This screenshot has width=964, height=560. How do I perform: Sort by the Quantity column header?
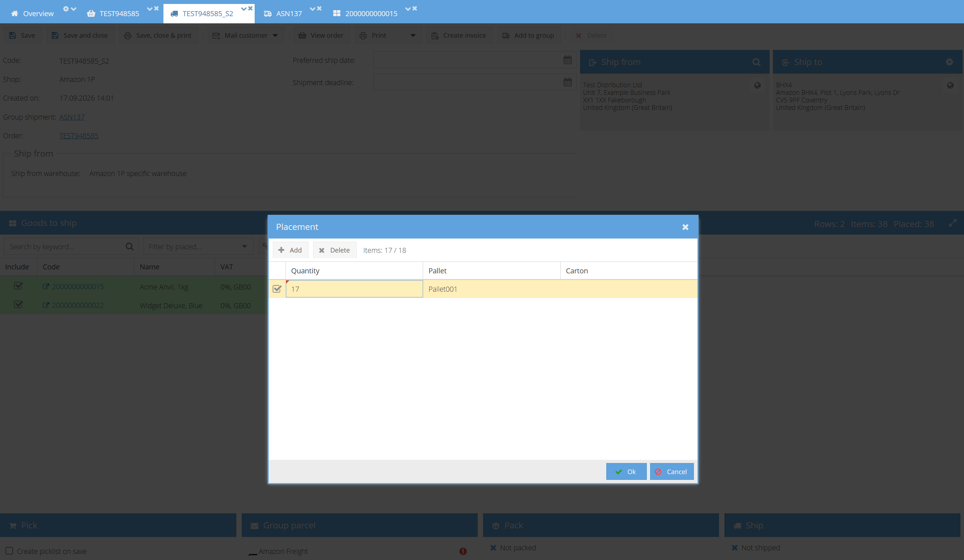(354, 271)
